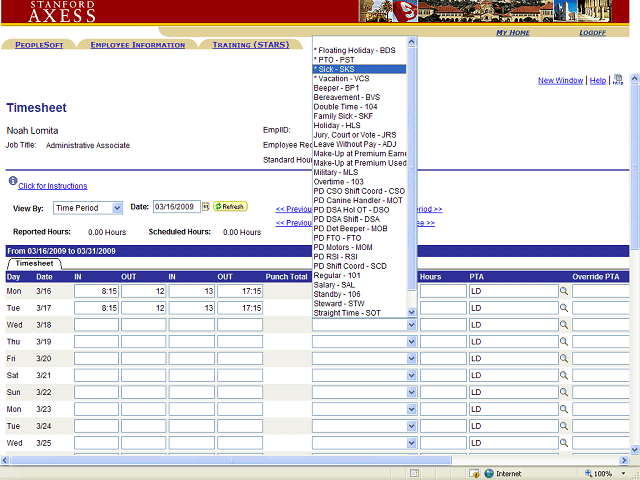Click the Logoff link

pos(592,33)
